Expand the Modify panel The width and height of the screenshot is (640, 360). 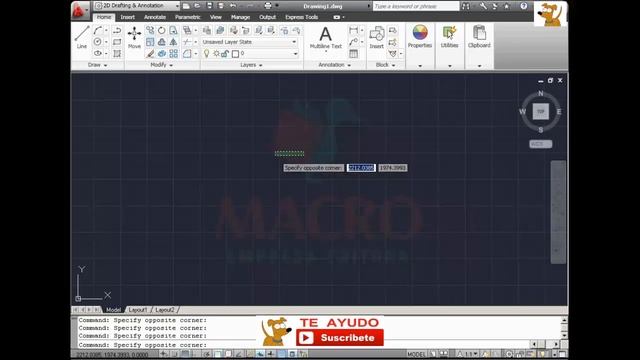pos(162,65)
